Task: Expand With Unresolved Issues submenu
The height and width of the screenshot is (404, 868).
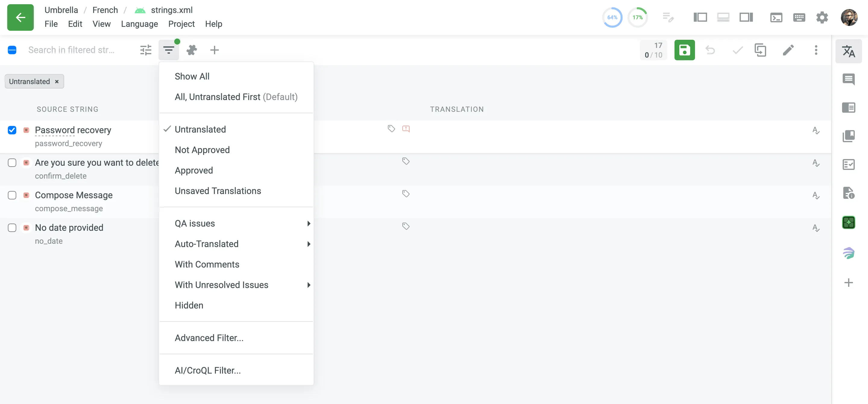Action: coord(236,285)
